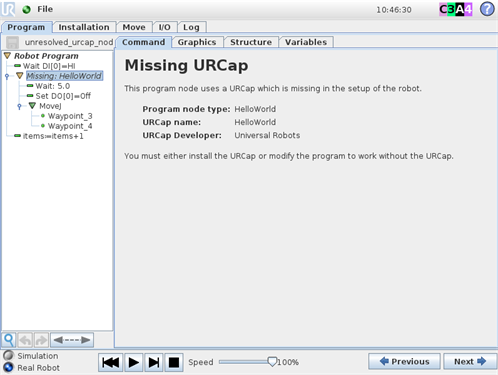
Task: Switch to the Program tab
Action: 26,27
